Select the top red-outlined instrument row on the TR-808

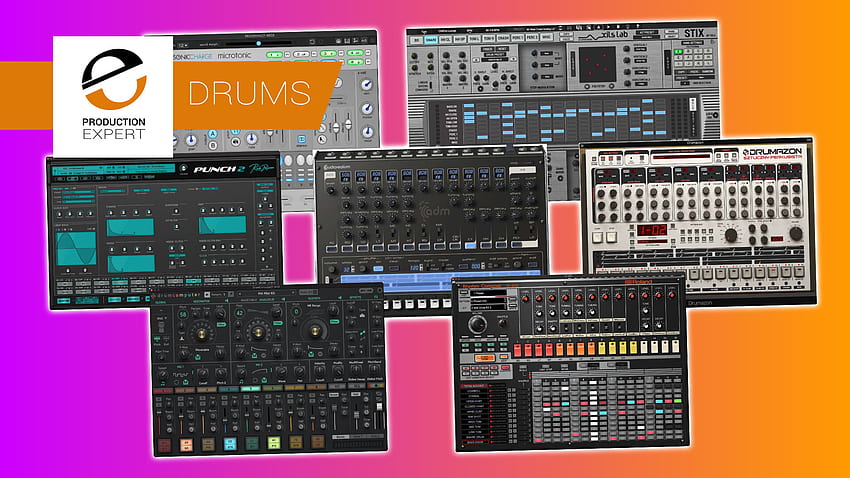pyautogui.click(x=475, y=386)
